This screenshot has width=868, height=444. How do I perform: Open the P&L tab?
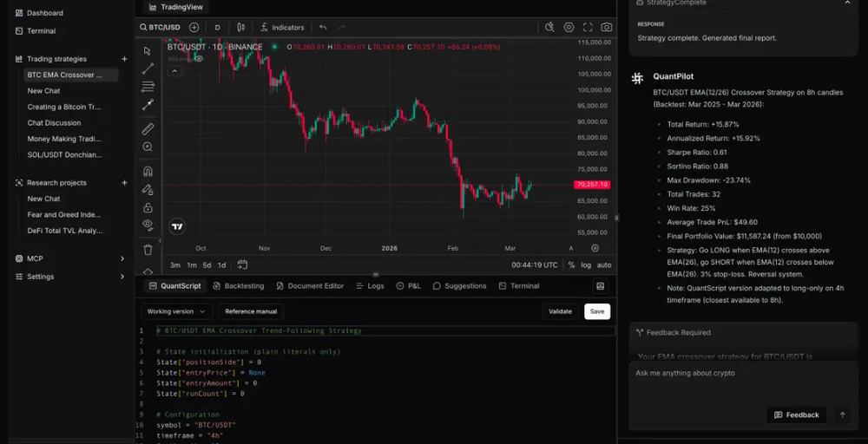409,286
